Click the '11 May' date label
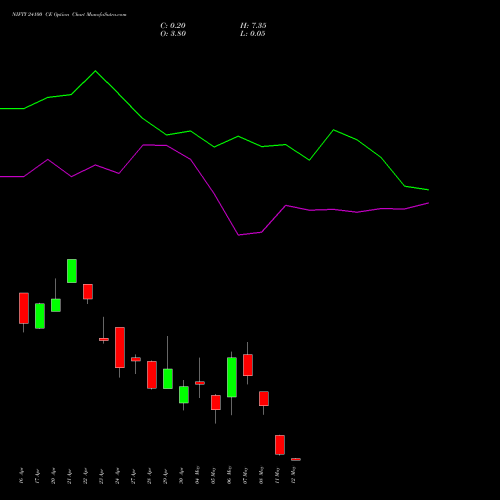Image resolution: width=500 pixels, height=500 pixels. (278, 475)
